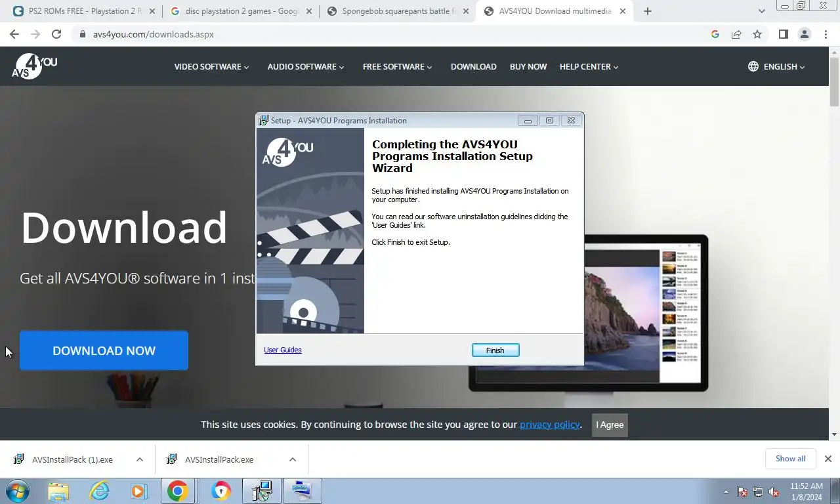This screenshot has width=840, height=504.
Task: Open a new browser tab
Action: [x=648, y=11]
